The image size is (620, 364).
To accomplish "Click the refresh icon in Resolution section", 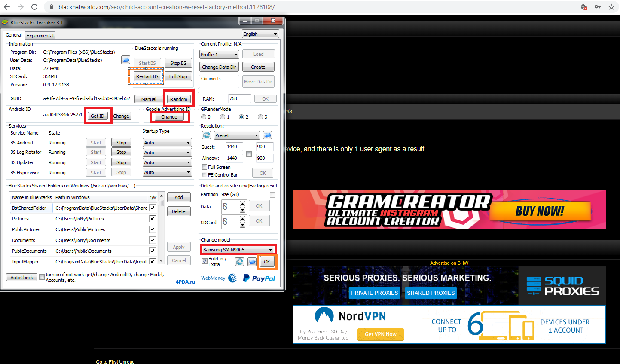I will pyautogui.click(x=207, y=135).
